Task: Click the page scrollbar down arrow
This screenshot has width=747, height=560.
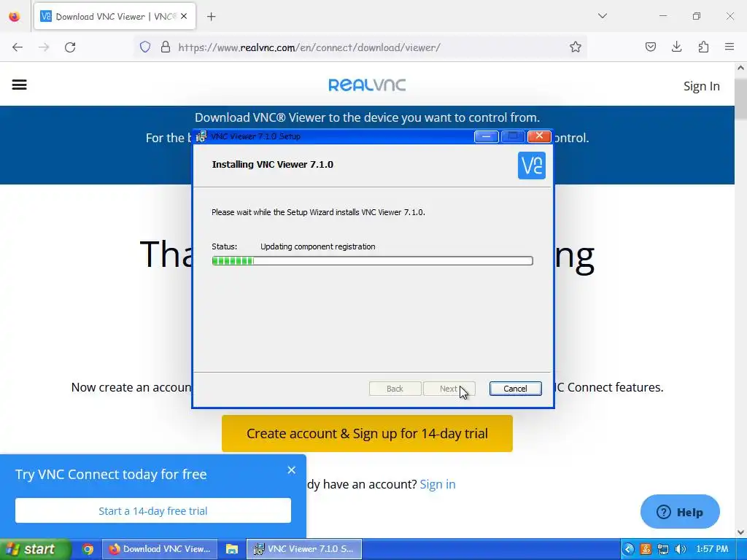Action: click(741, 532)
